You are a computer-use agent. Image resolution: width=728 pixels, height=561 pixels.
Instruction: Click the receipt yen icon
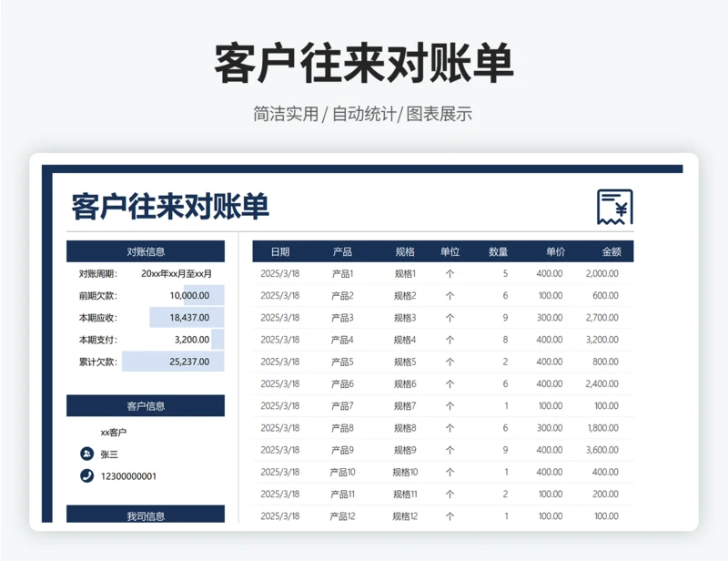[614, 207]
